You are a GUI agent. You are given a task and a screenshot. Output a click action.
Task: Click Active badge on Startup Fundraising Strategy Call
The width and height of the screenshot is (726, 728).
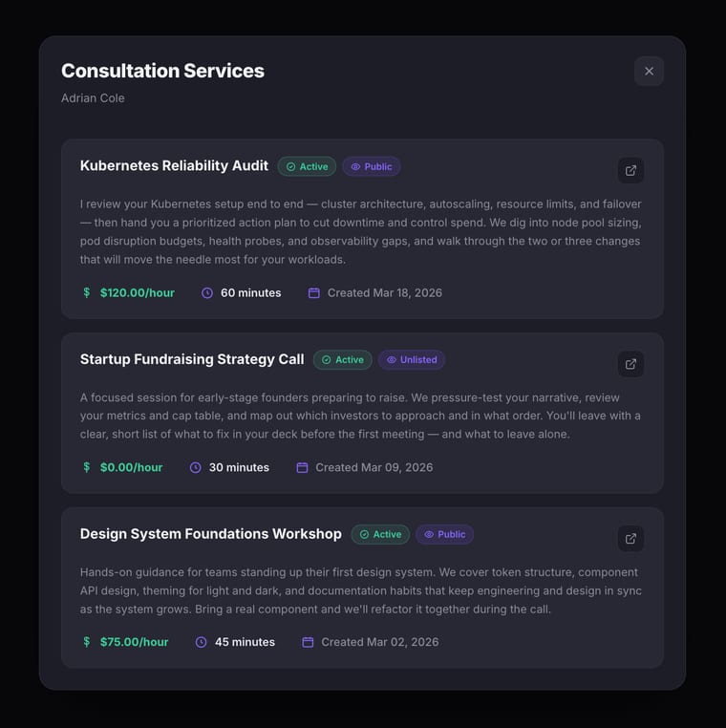point(343,360)
